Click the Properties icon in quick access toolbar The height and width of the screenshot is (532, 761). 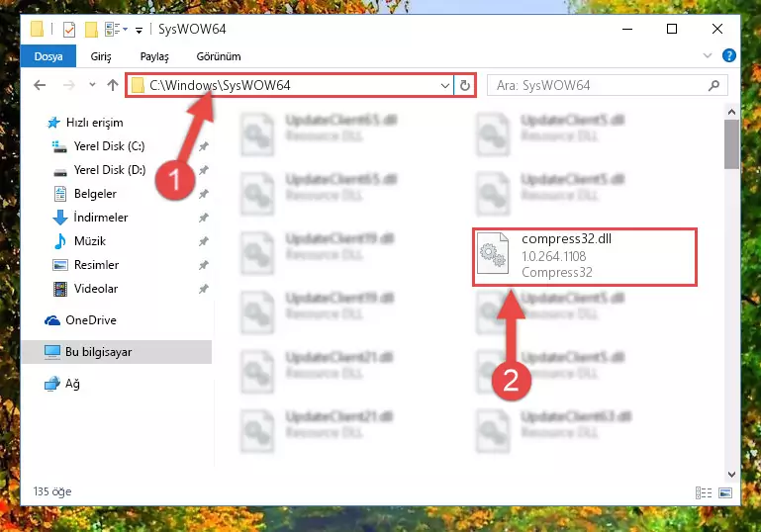point(69,30)
